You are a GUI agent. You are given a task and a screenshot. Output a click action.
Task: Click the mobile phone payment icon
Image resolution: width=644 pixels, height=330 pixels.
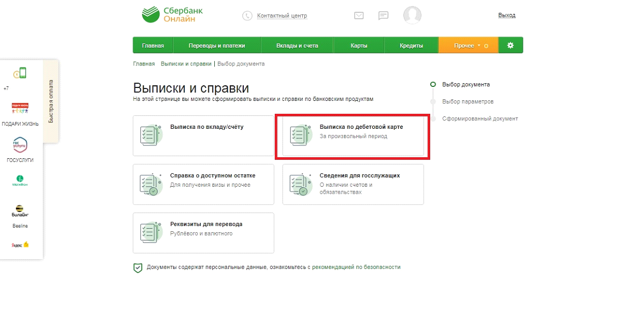[x=20, y=74]
